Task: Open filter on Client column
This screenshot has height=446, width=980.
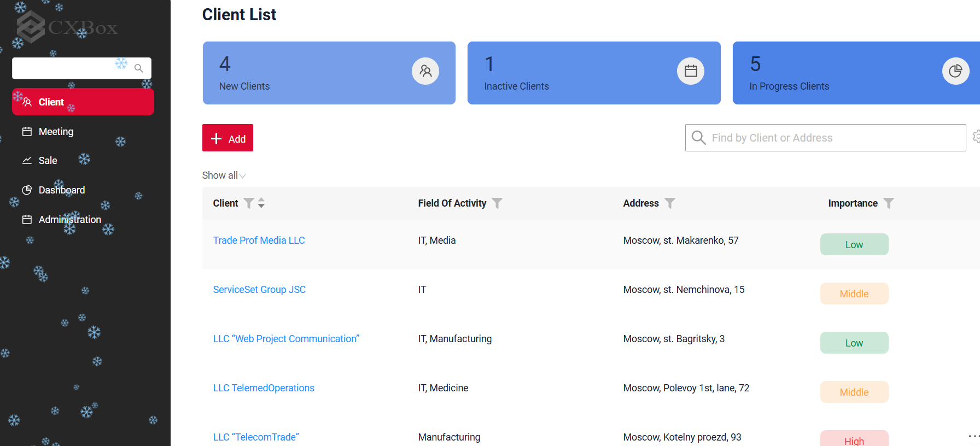Action: (x=249, y=203)
